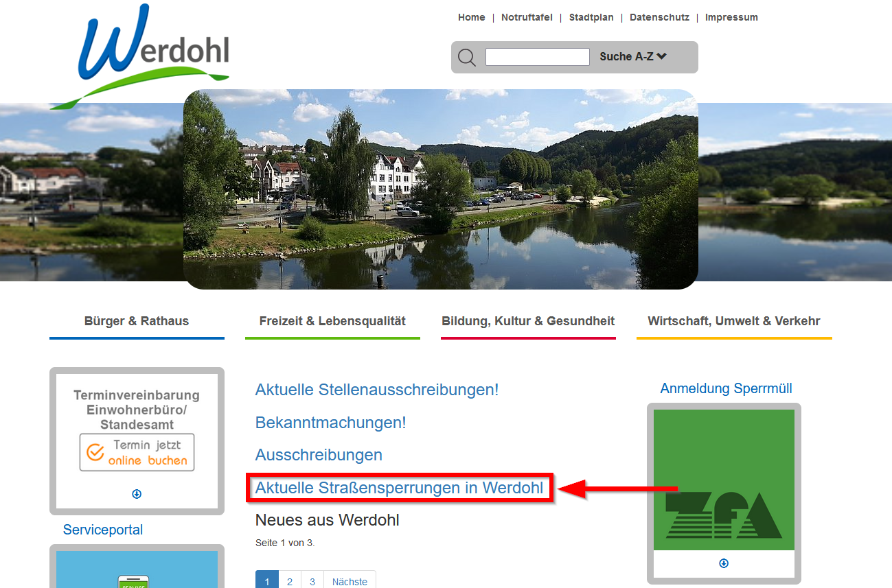Go to Home link

[472, 17]
